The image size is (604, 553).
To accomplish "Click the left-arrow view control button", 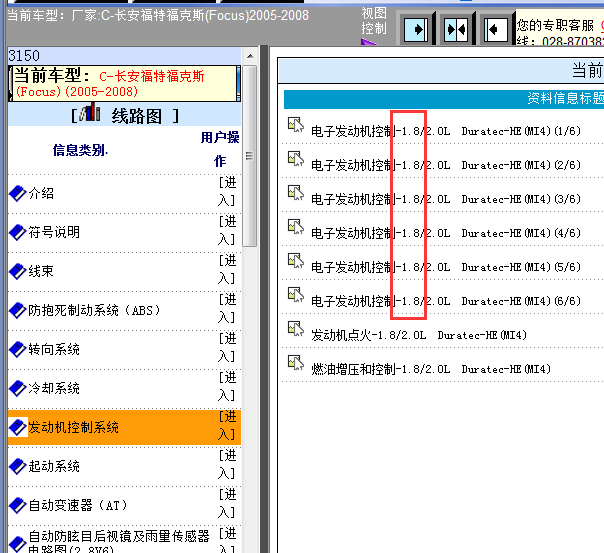I will pyautogui.click(x=495, y=29).
